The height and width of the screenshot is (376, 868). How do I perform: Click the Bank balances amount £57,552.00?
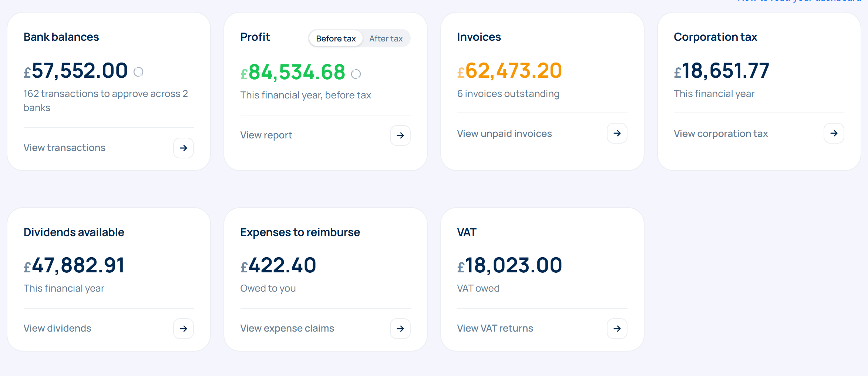tap(76, 71)
